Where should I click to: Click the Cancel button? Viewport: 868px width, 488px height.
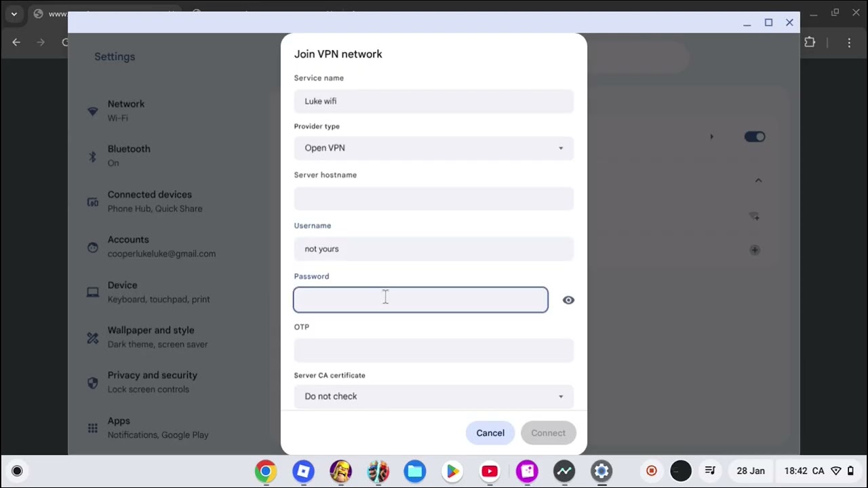pyautogui.click(x=490, y=433)
